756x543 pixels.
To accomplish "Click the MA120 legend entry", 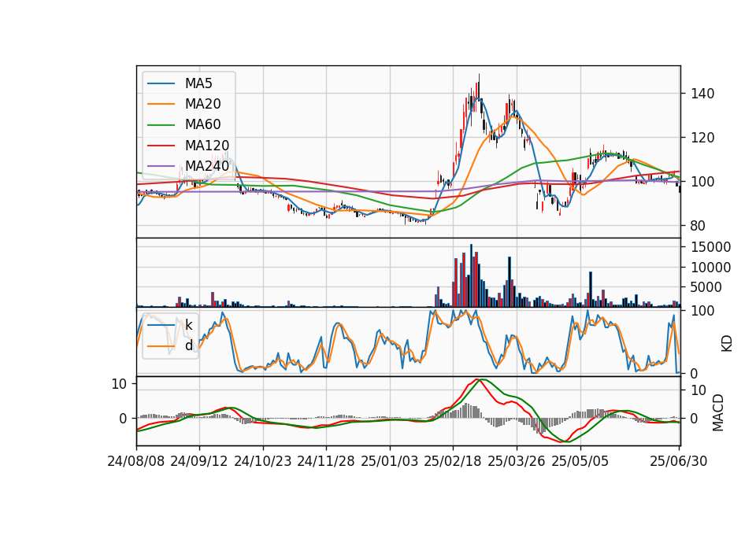I will [x=188, y=146].
